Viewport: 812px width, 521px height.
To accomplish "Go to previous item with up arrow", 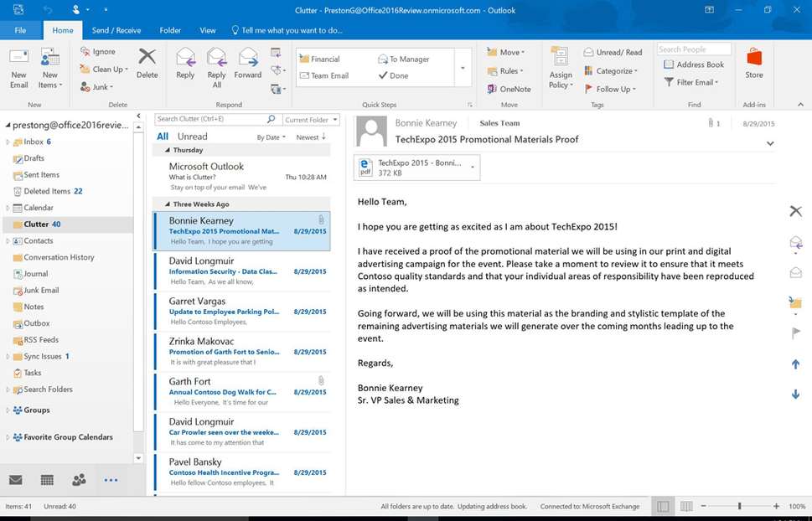I will coord(796,364).
